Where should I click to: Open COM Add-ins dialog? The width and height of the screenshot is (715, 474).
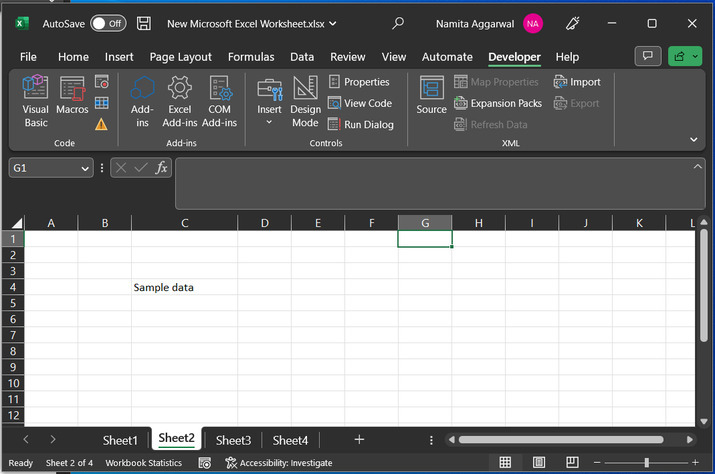click(x=219, y=102)
